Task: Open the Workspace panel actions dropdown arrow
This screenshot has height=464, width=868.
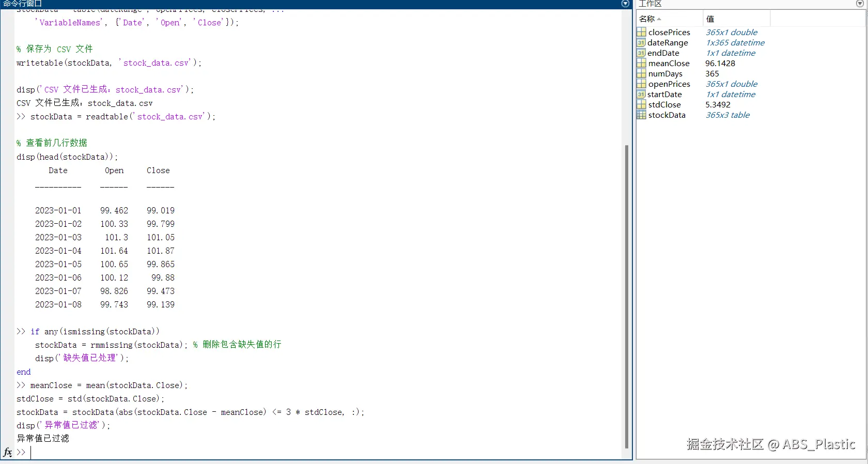Action: coord(860,4)
